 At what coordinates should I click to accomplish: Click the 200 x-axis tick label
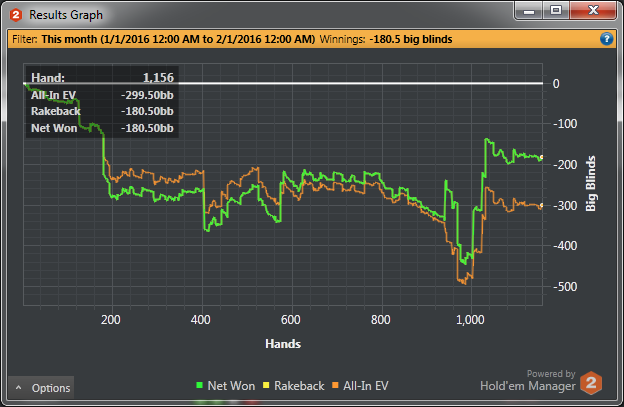click(111, 319)
